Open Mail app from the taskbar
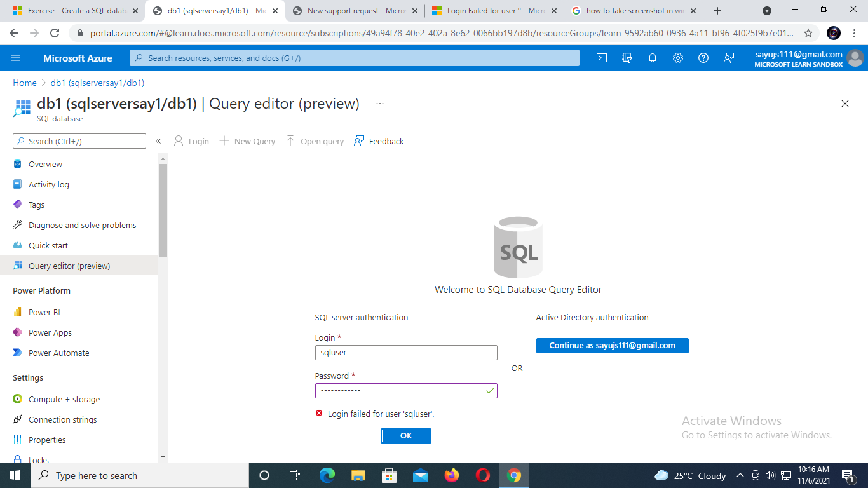This screenshot has height=488, width=868. click(x=421, y=475)
